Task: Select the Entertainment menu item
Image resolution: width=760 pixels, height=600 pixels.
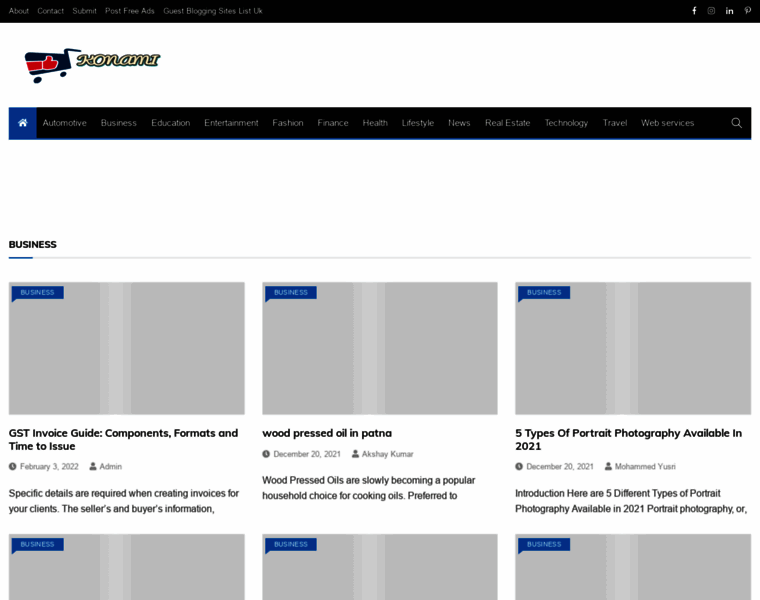Action: tap(231, 123)
